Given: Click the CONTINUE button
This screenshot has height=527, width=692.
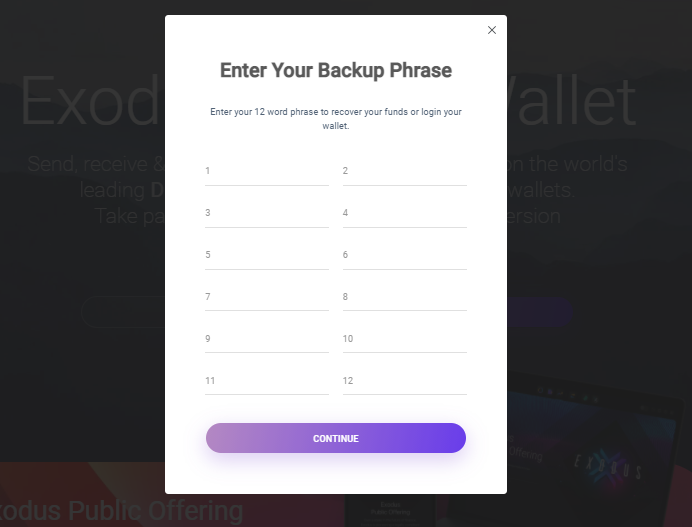Looking at the screenshot, I should 336,438.
